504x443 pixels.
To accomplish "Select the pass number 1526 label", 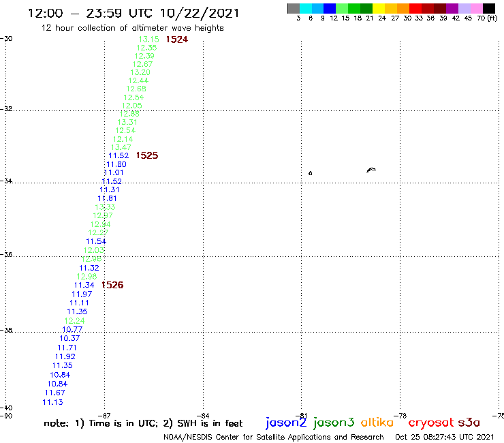I will tap(112, 285).
